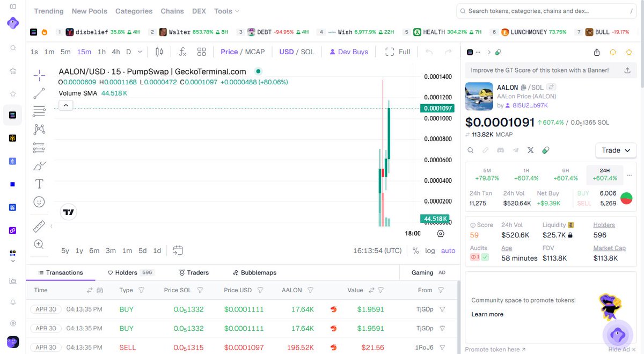Screen dimensions: 644x354
Task: Open the Type column filter
Action: (x=142, y=290)
